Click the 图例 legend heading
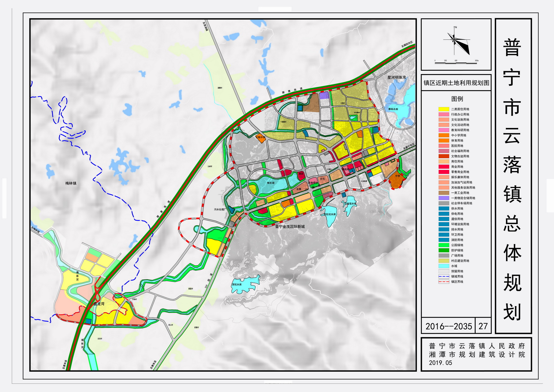 (457, 99)
